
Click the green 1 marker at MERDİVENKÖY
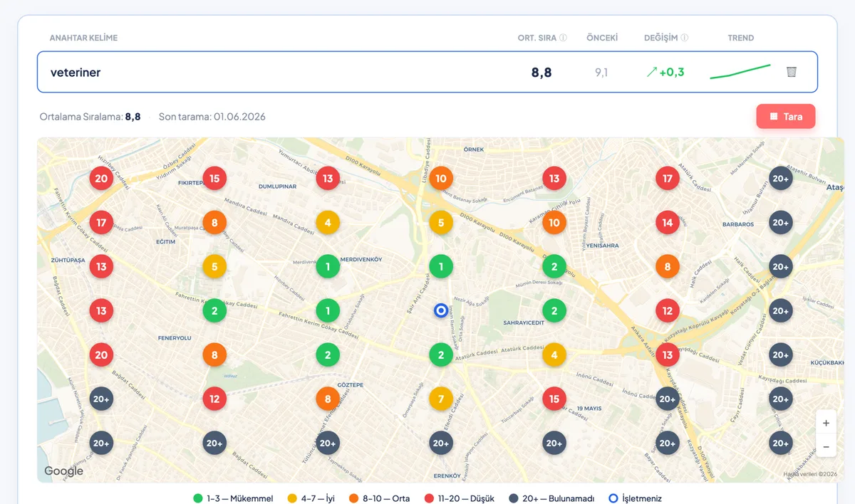click(x=328, y=266)
